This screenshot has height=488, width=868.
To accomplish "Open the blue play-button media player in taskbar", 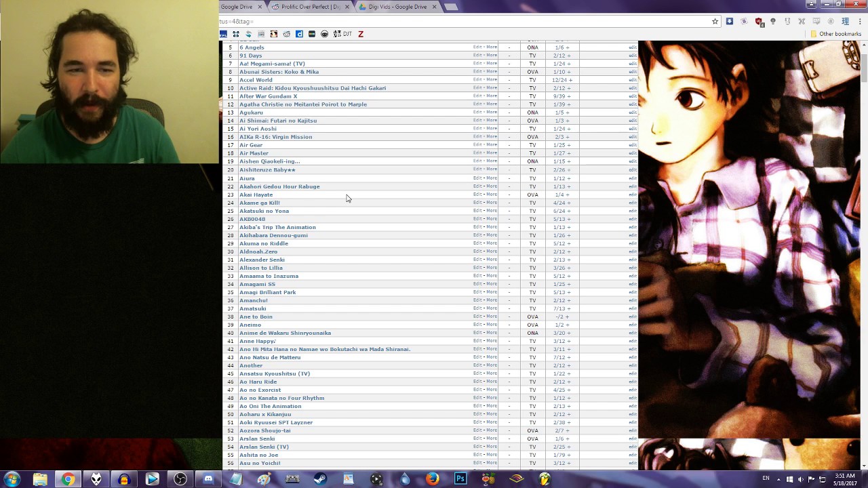I will coord(152,479).
